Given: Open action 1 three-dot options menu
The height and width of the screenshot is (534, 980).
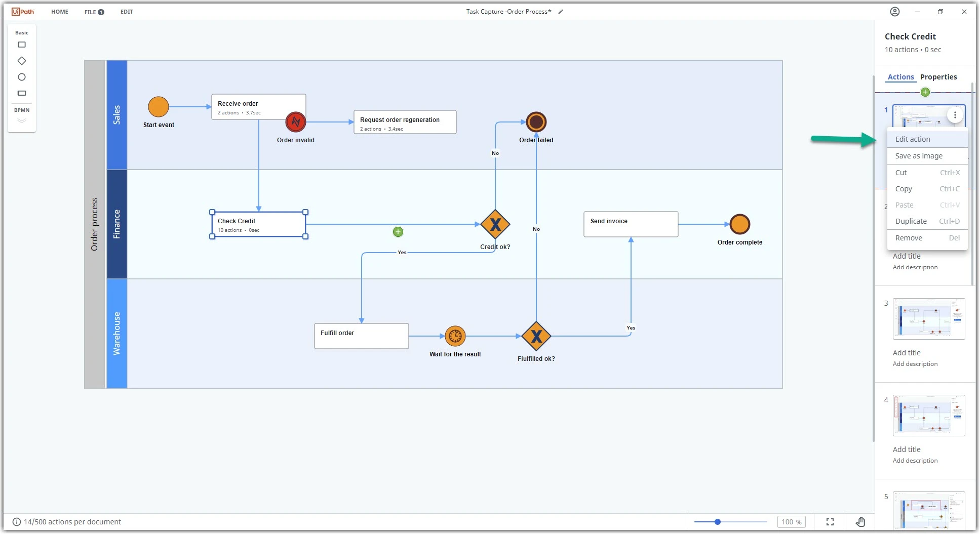Looking at the screenshot, I should [955, 115].
